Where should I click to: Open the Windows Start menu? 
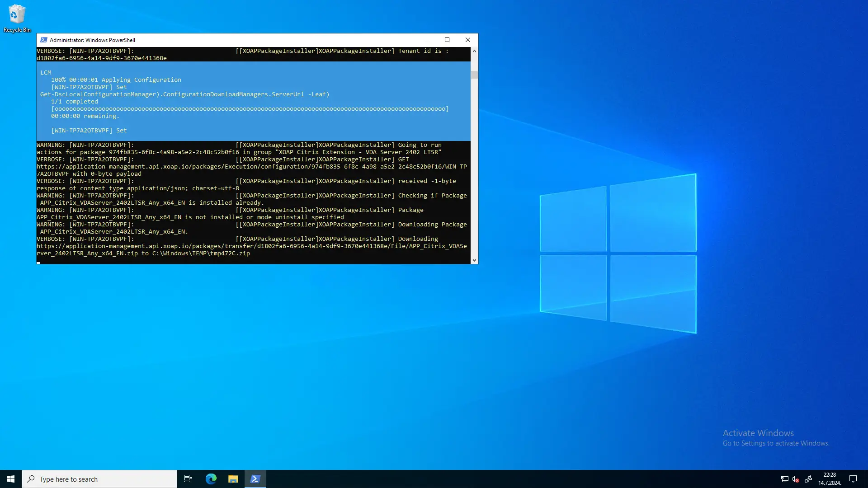pyautogui.click(x=11, y=479)
